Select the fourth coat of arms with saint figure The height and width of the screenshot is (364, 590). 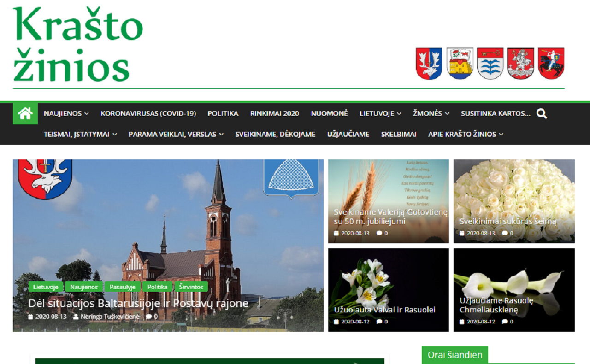521,64
